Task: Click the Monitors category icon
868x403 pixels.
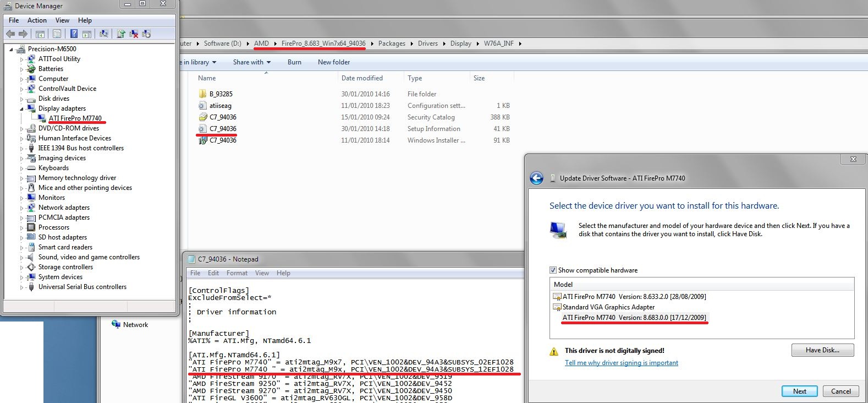Action: [x=31, y=198]
